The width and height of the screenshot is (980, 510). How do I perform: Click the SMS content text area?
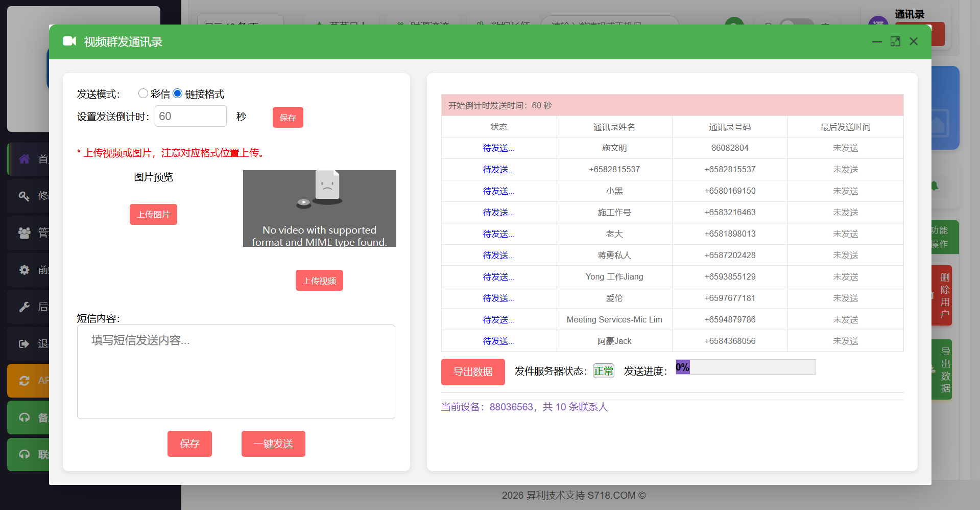coord(236,372)
